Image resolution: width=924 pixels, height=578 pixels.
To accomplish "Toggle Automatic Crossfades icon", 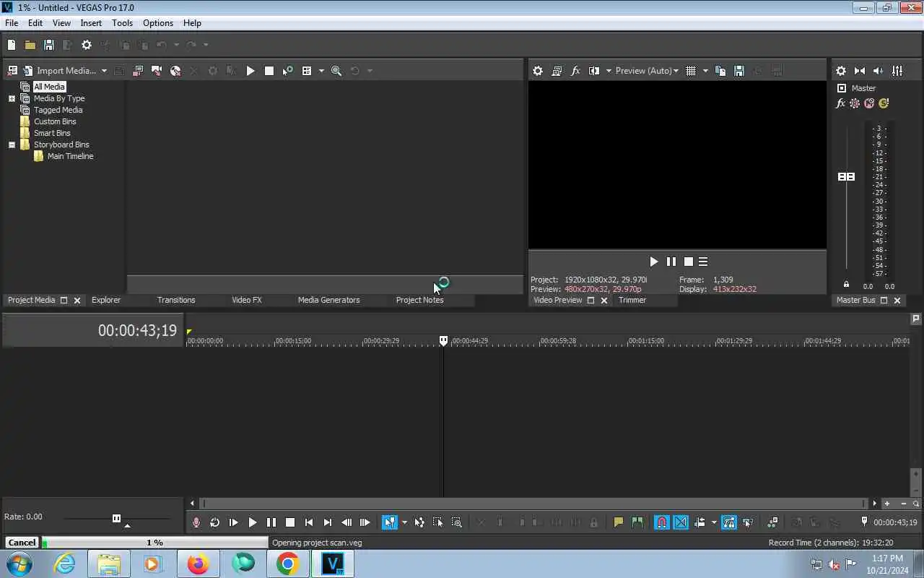I will (681, 522).
